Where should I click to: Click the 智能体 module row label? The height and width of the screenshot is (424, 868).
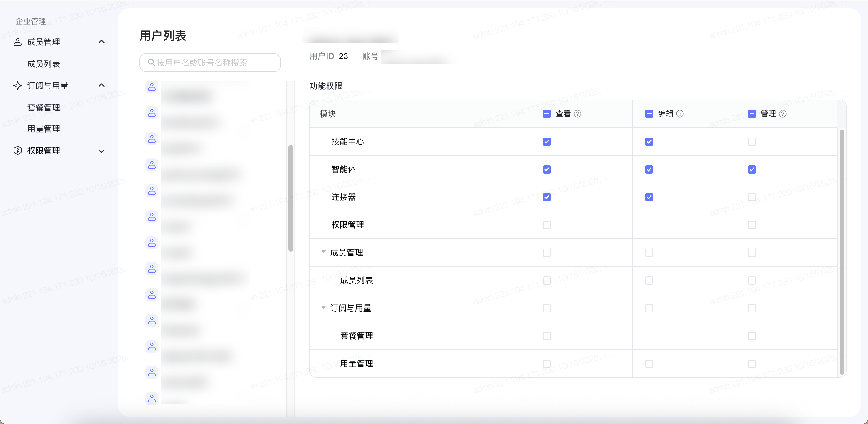point(343,169)
